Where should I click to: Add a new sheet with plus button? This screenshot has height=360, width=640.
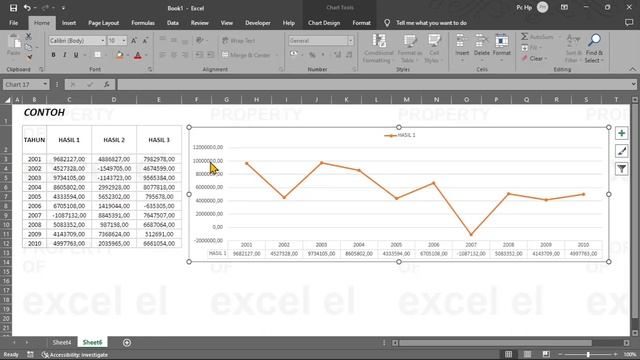127,342
